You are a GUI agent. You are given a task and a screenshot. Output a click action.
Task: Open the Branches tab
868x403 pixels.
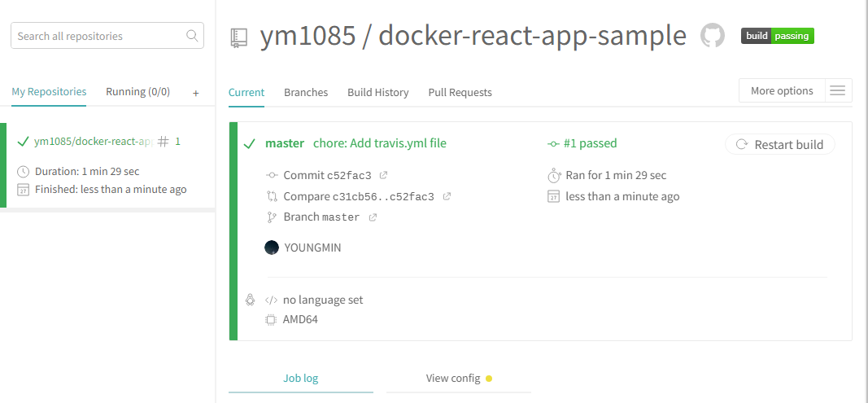point(306,93)
